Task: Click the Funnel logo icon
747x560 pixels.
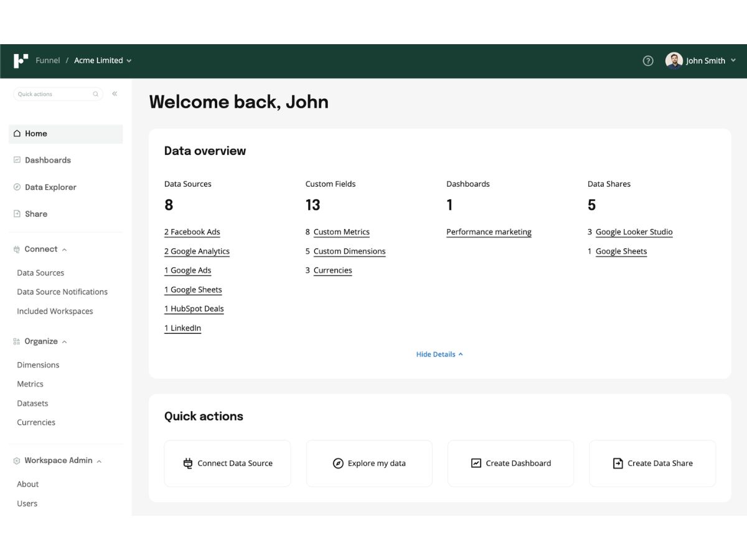Action: click(21, 60)
